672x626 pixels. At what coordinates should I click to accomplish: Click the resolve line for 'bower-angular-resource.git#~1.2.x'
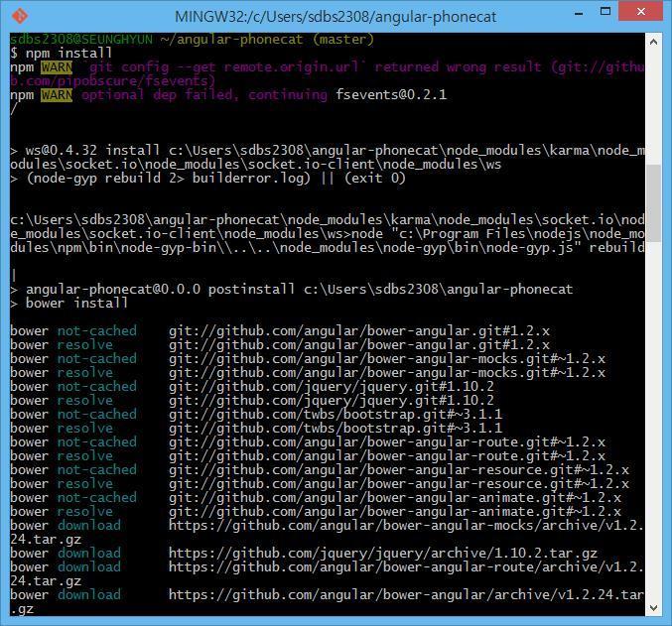click(320, 484)
